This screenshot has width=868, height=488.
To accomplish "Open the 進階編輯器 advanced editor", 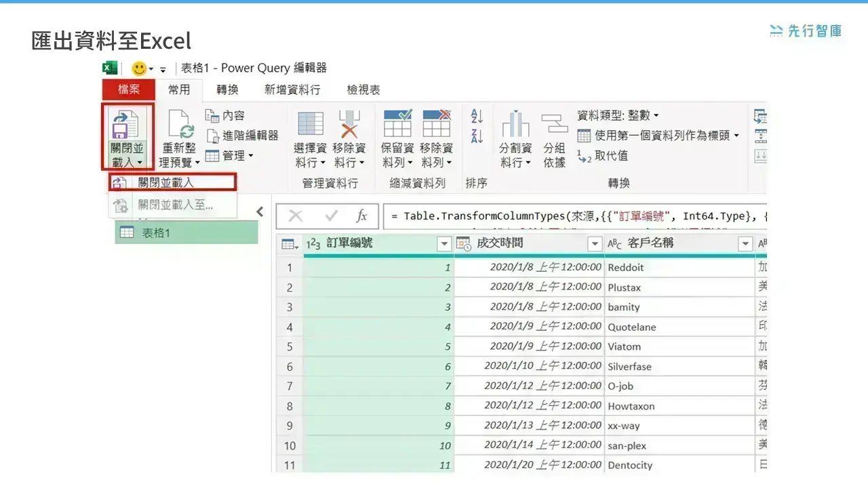I will [242, 136].
